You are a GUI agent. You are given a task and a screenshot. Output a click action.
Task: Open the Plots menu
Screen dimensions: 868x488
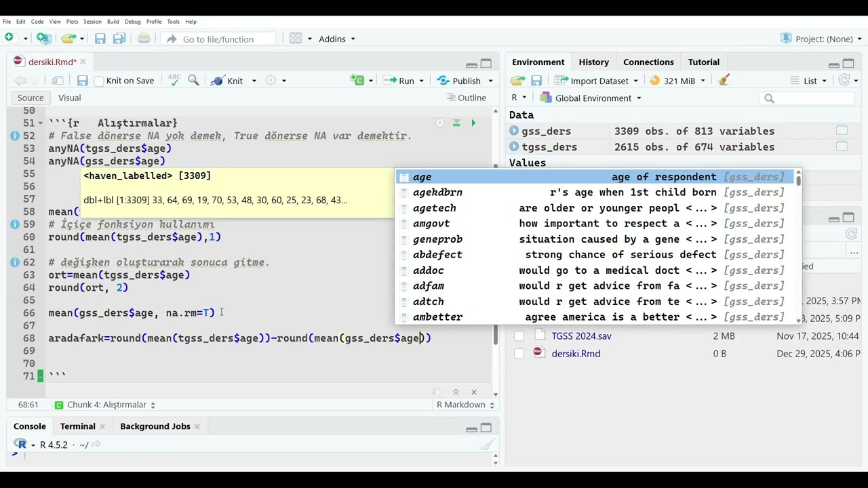(x=72, y=22)
